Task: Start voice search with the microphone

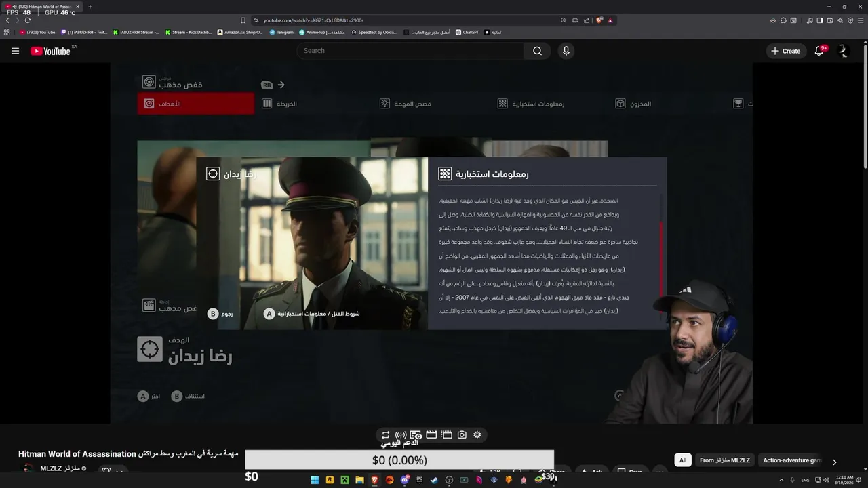Action: tap(566, 51)
